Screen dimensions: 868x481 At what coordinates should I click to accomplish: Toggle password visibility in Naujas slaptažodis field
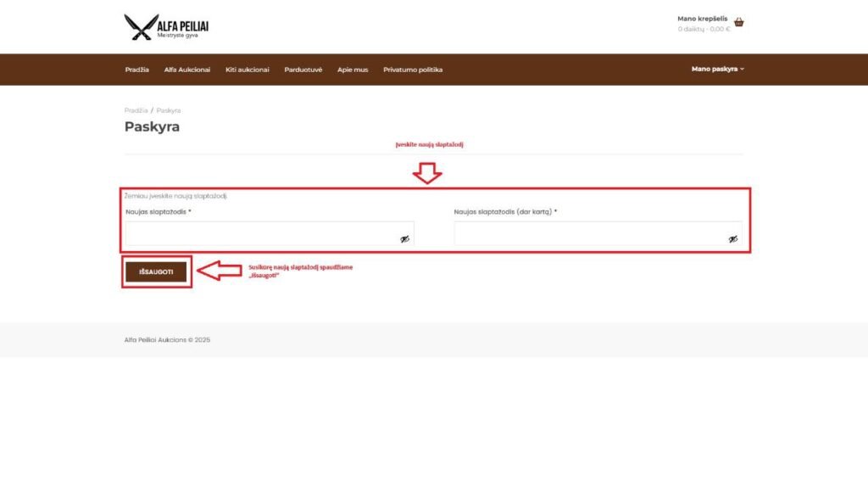point(404,239)
